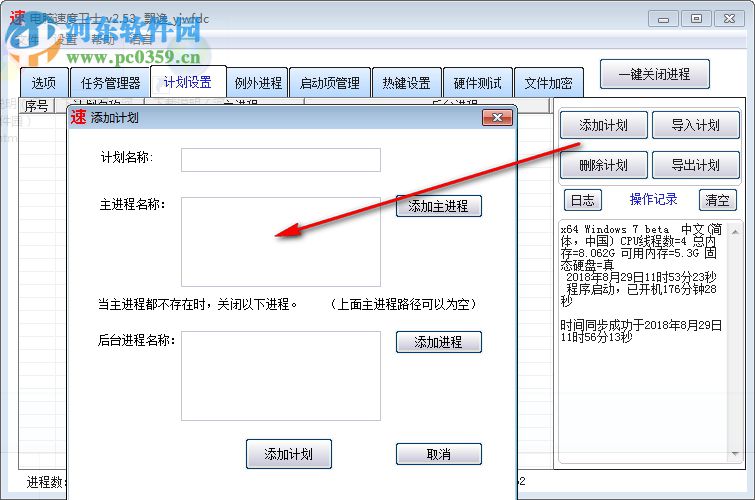Close the 添加计划 dialog
755x500 pixels.
pyautogui.click(x=497, y=118)
